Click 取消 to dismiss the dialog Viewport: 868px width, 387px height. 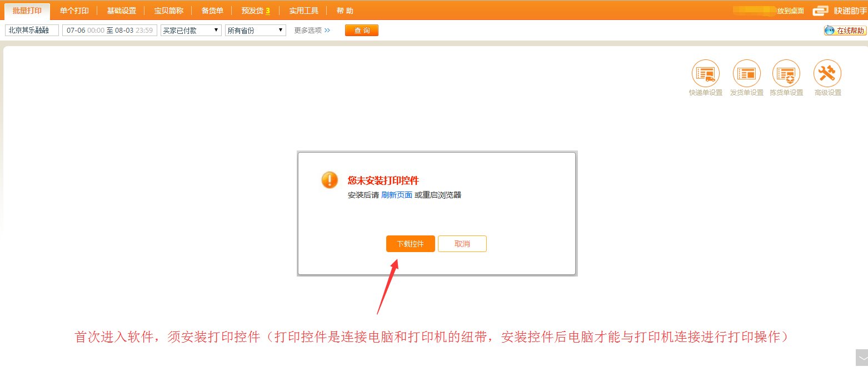pos(462,244)
